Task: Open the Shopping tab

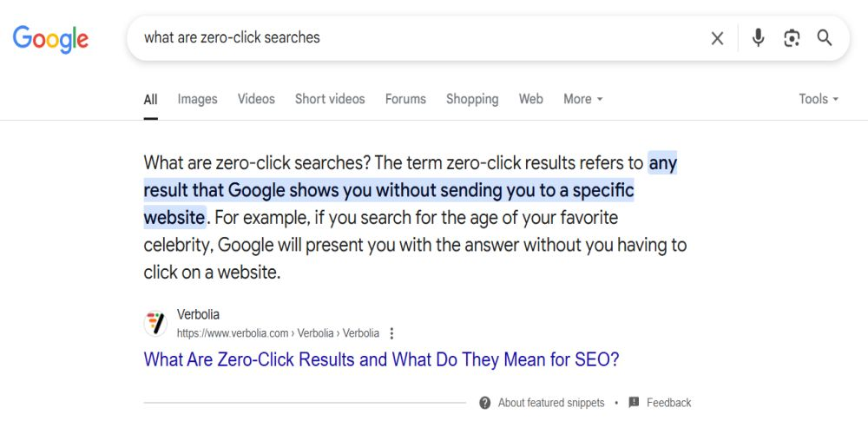Action: 472,99
